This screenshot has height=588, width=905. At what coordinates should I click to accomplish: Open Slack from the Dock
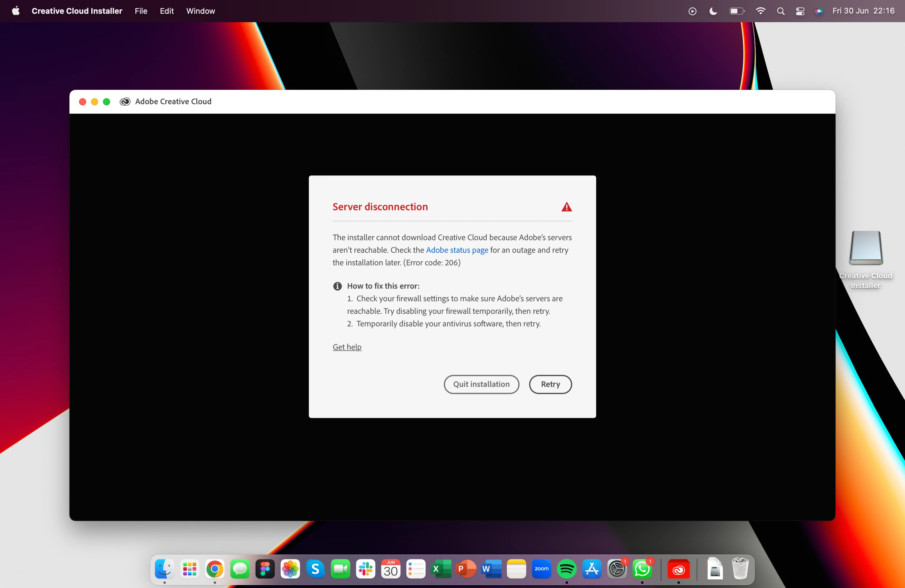[x=365, y=569]
